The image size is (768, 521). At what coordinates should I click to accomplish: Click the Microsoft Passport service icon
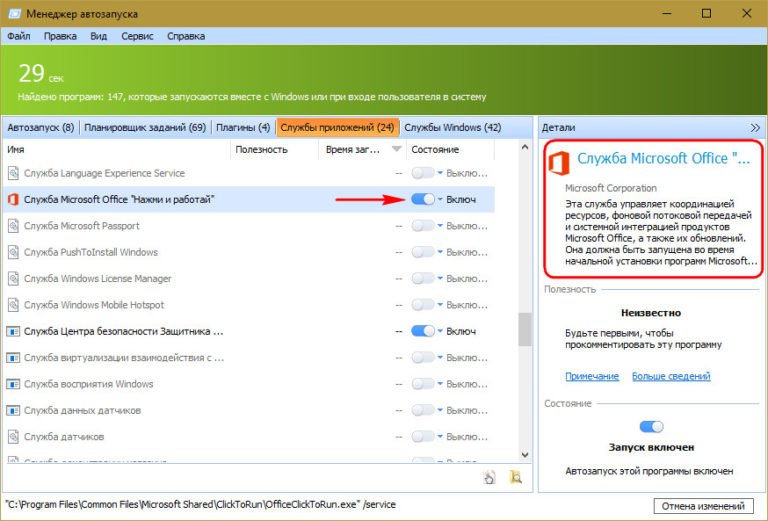point(14,226)
